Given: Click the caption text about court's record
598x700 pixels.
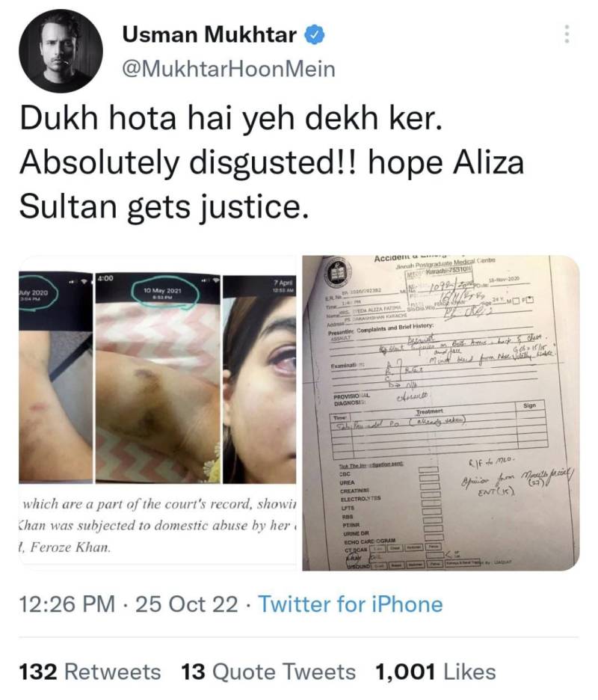Looking at the screenshot, I should 158,526.
